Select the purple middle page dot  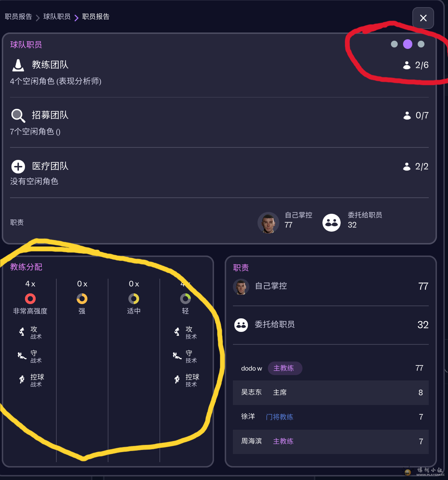pos(408,44)
